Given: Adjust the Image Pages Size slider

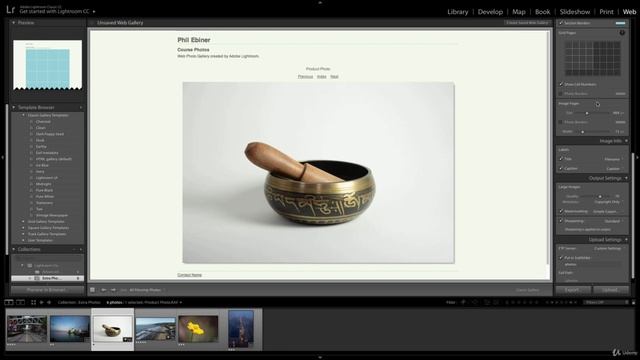Looking at the screenshot, I should click(587, 113).
